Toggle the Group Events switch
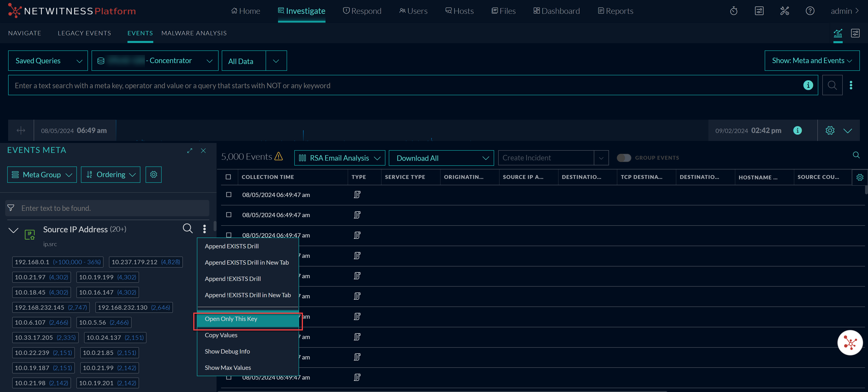The width and height of the screenshot is (868, 392). point(624,158)
